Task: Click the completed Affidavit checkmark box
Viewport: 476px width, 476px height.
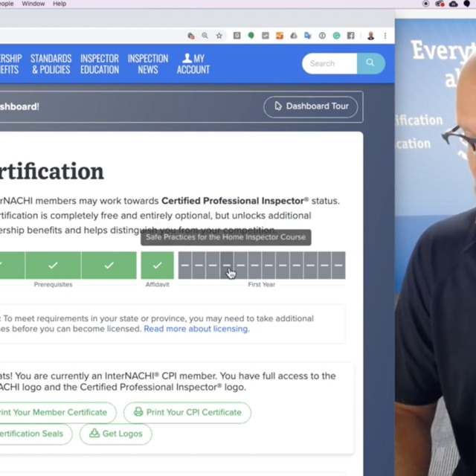Action: tap(157, 266)
